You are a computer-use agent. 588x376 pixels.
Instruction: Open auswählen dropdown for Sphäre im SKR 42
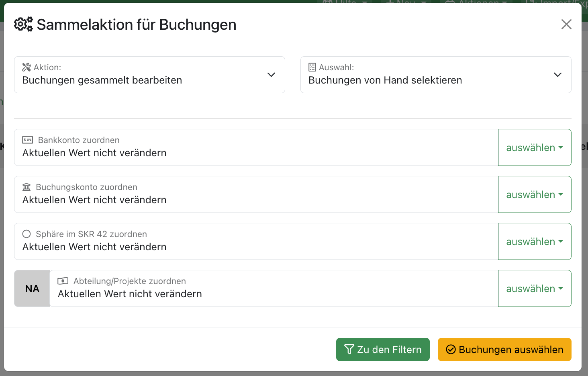(x=534, y=241)
